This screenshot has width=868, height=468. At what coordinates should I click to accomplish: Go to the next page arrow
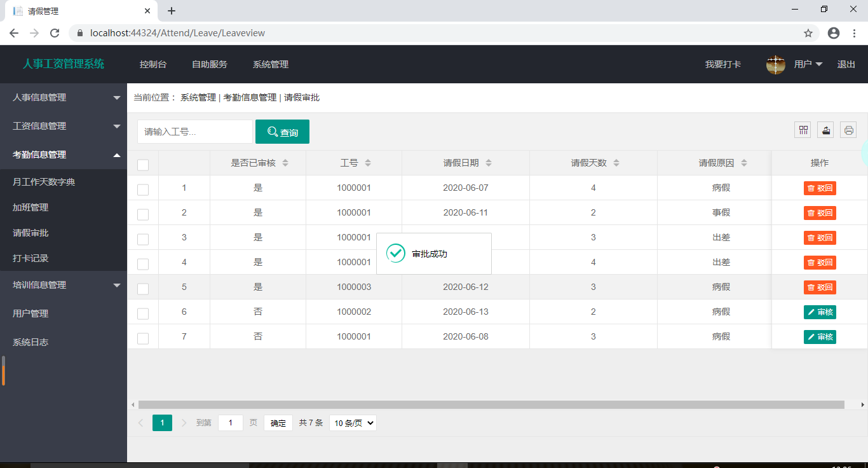coord(184,423)
